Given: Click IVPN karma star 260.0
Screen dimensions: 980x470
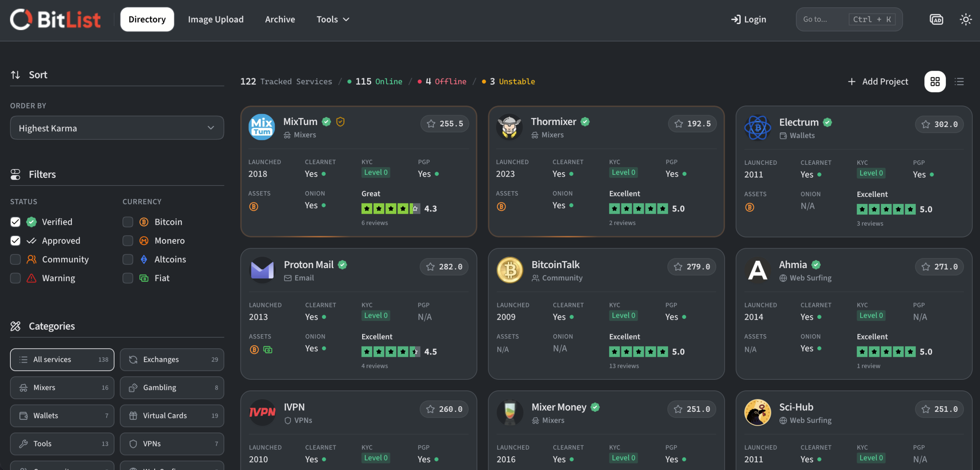Looking at the screenshot, I should click(444, 409).
